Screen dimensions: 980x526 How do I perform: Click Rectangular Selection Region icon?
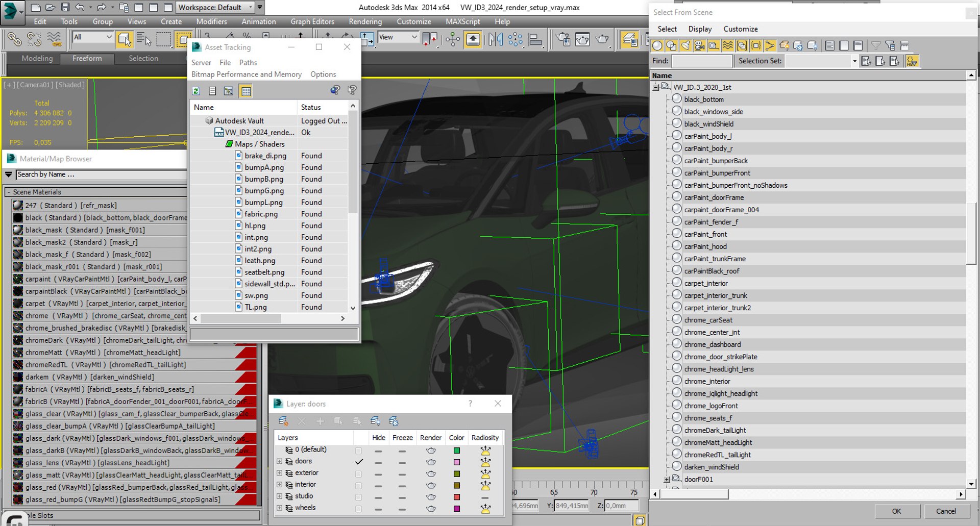(163, 39)
